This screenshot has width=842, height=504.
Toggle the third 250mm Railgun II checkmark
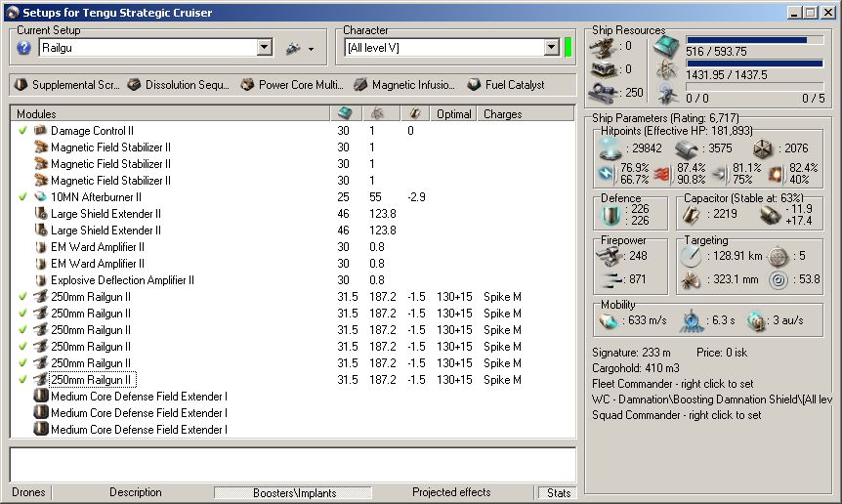click(x=22, y=330)
